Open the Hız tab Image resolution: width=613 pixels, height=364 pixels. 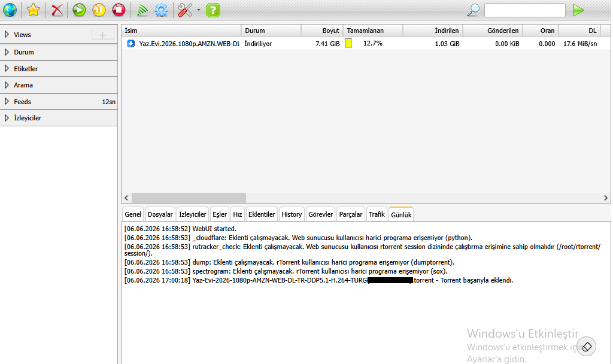tap(238, 214)
